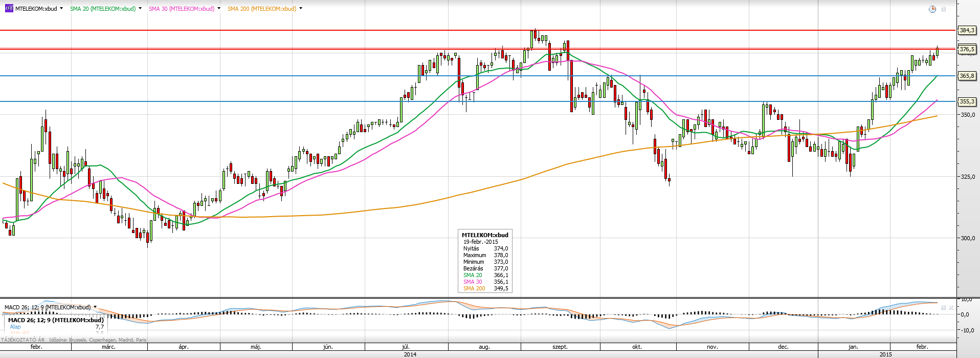Image resolution: width=980 pixels, height=358 pixels.
Task: Click the Időzóna timezone status text
Action: (98, 340)
